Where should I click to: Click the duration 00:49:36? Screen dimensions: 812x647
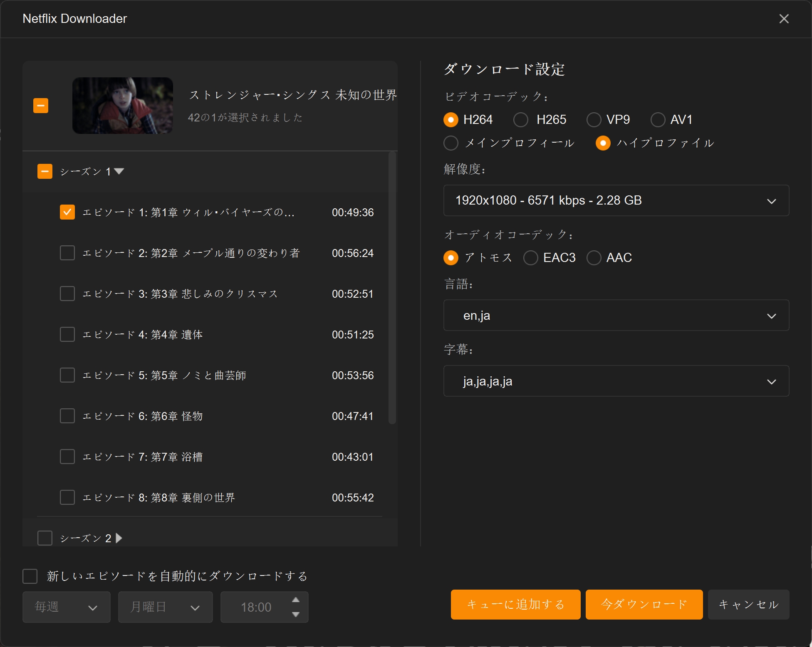[x=353, y=212]
